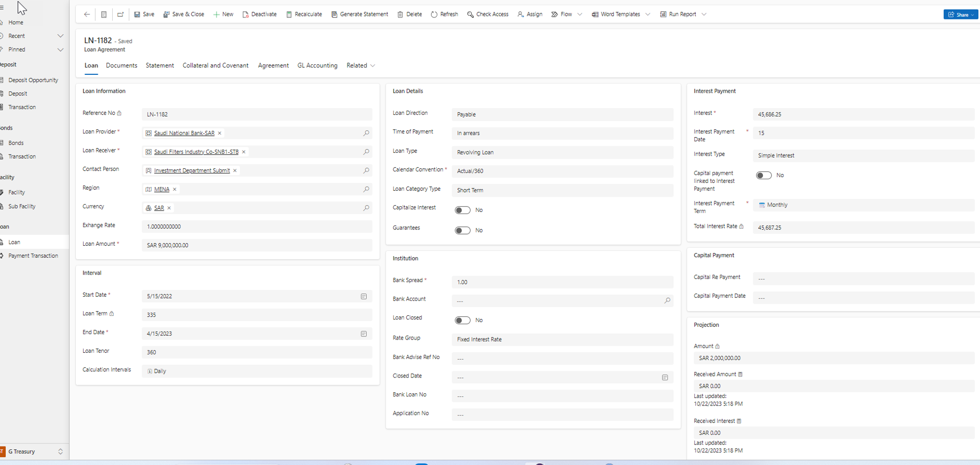The height and width of the screenshot is (465, 980).
Task: Open the GL Accounting tab
Action: (x=317, y=65)
